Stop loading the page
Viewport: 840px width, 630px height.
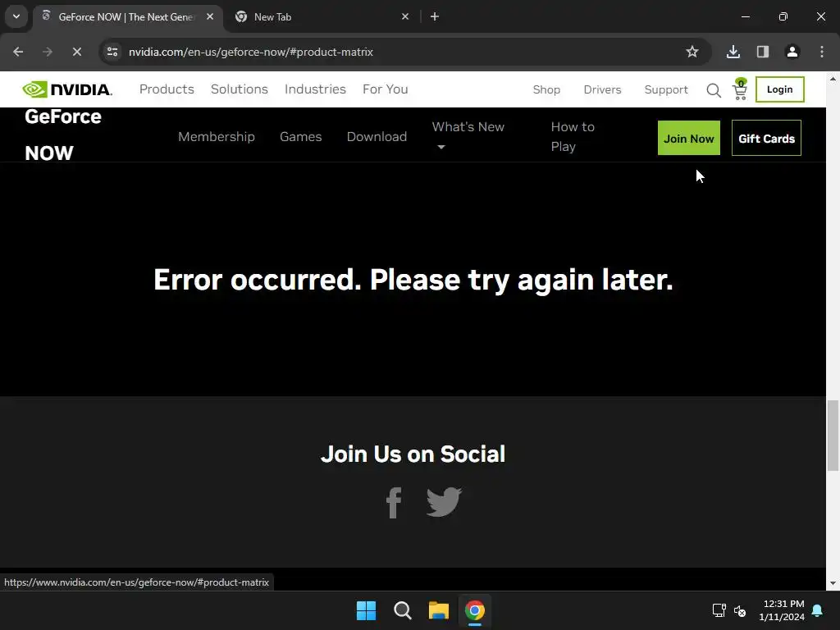click(x=76, y=52)
